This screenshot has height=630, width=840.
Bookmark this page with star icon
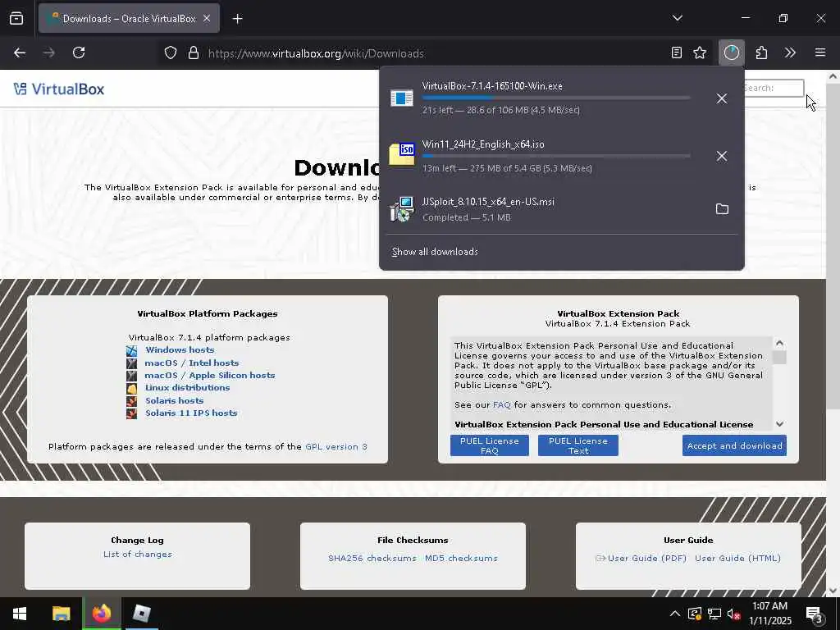(x=700, y=52)
